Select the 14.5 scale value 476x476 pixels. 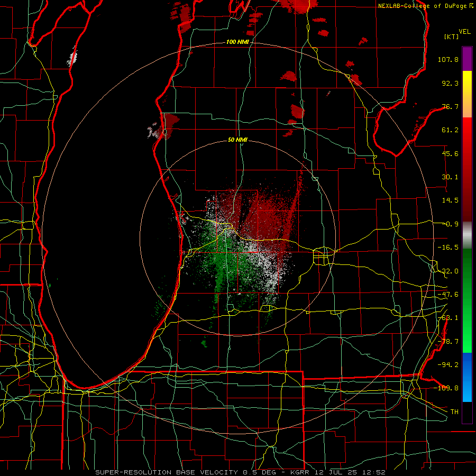point(450,200)
